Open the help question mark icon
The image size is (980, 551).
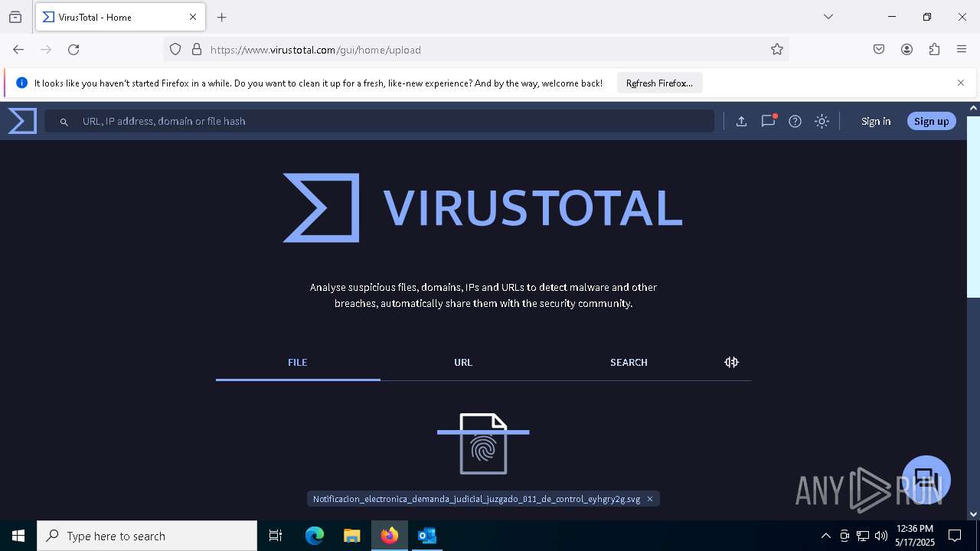(x=795, y=121)
